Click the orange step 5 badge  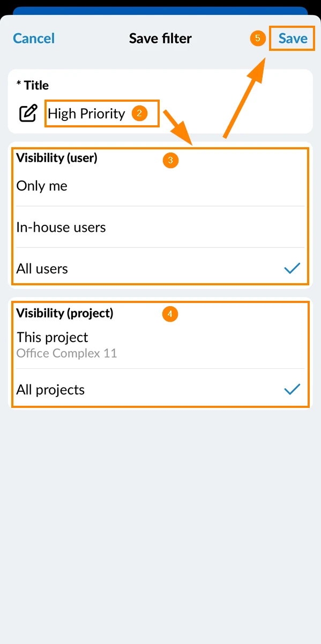(258, 39)
